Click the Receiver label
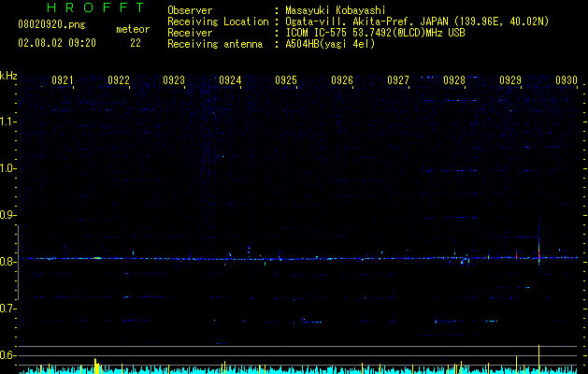588x374 pixels. tap(190, 33)
